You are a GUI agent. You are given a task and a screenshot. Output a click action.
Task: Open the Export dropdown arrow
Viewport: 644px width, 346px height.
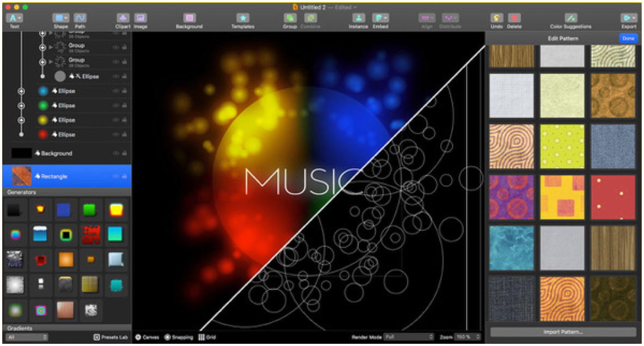[x=634, y=19]
